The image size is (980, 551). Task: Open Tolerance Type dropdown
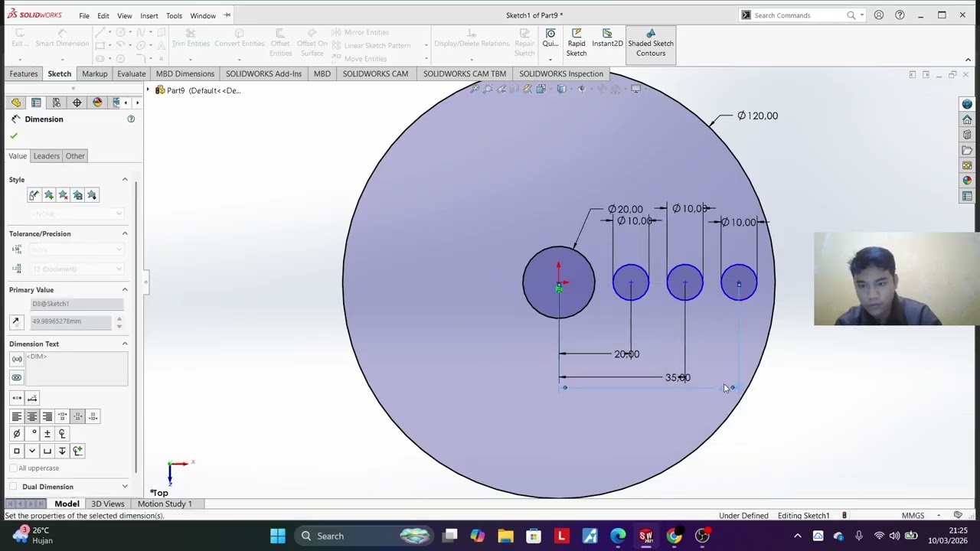pos(77,249)
